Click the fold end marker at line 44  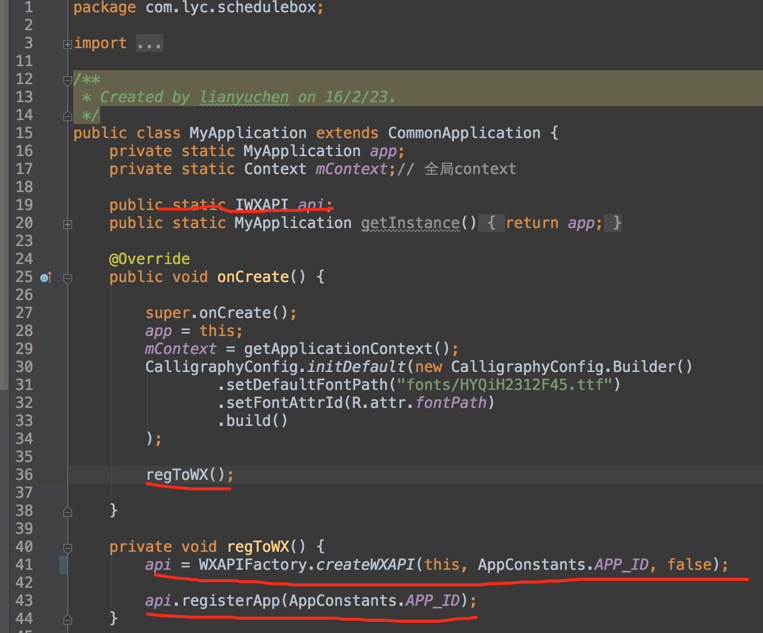coord(68,619)
